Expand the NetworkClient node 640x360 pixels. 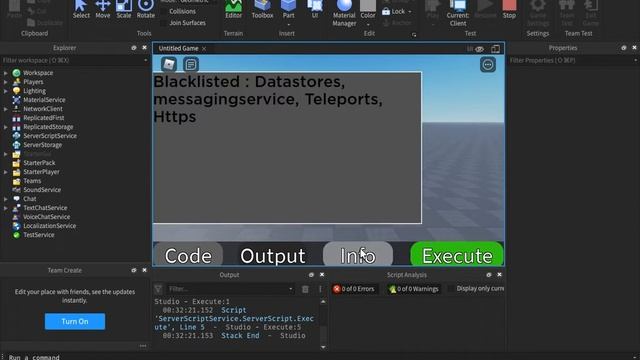(6, 109)
